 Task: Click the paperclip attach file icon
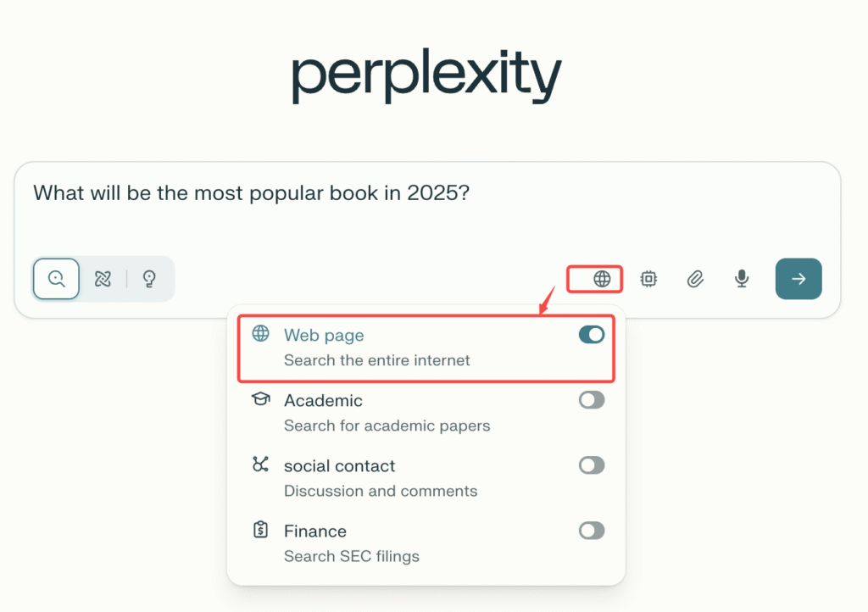point(695,279)
